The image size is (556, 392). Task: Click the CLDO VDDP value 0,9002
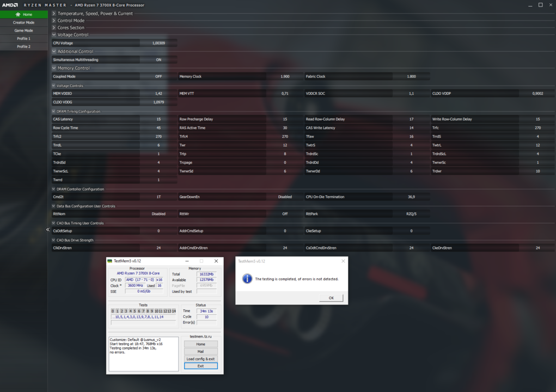click(x=537, y=94)
